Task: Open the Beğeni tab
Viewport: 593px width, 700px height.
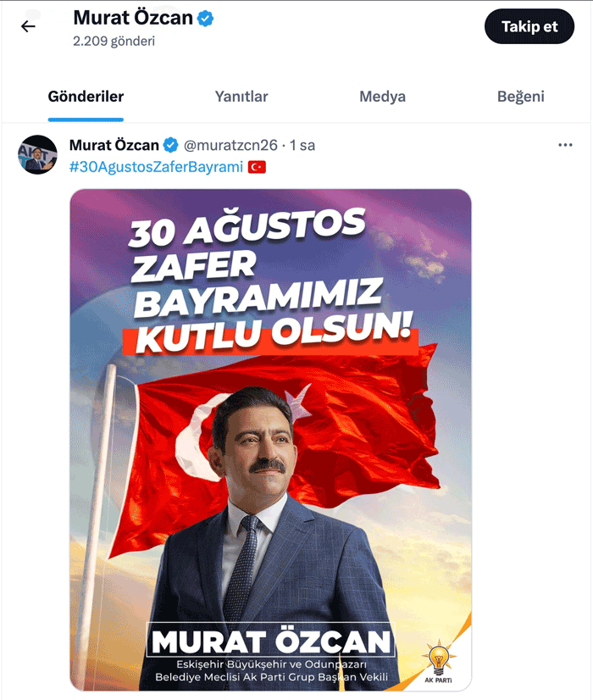Action: [521, 97]
